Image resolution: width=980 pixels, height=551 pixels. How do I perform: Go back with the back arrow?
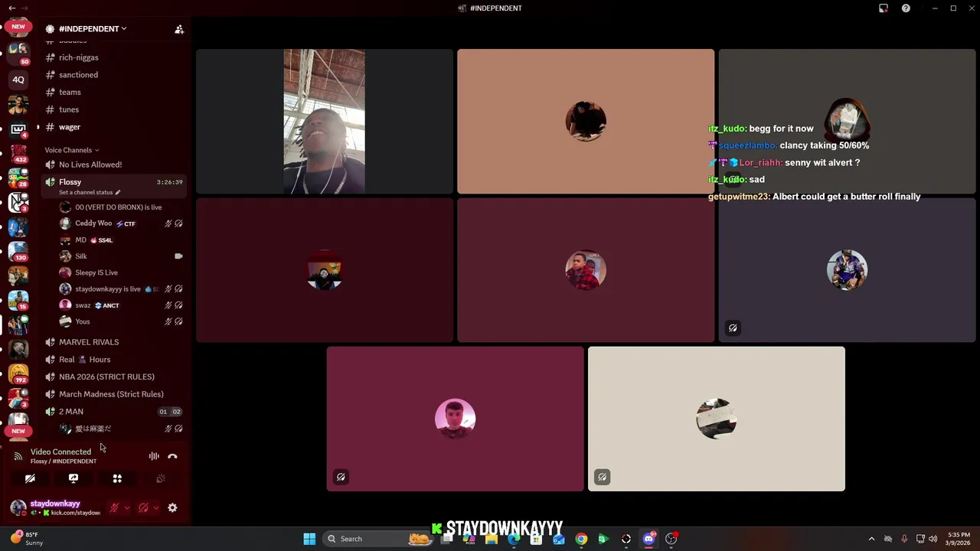(12, 8)
